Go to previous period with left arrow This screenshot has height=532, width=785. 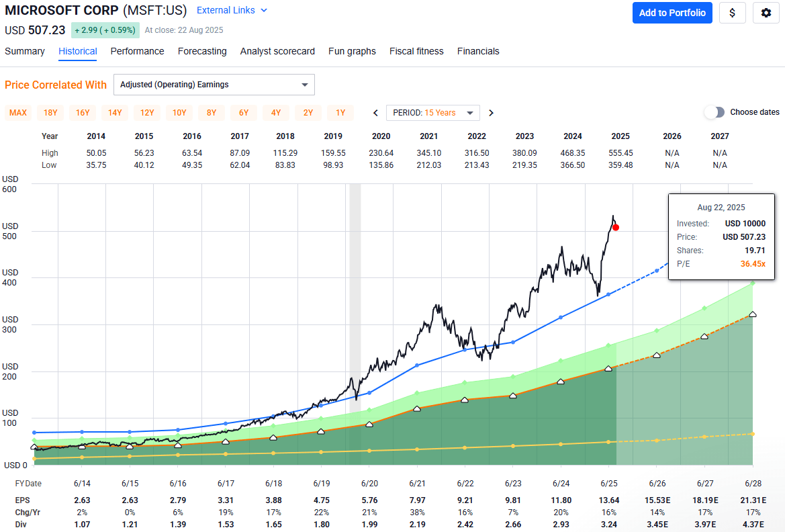pyautogui.click(x=375, y=113)
